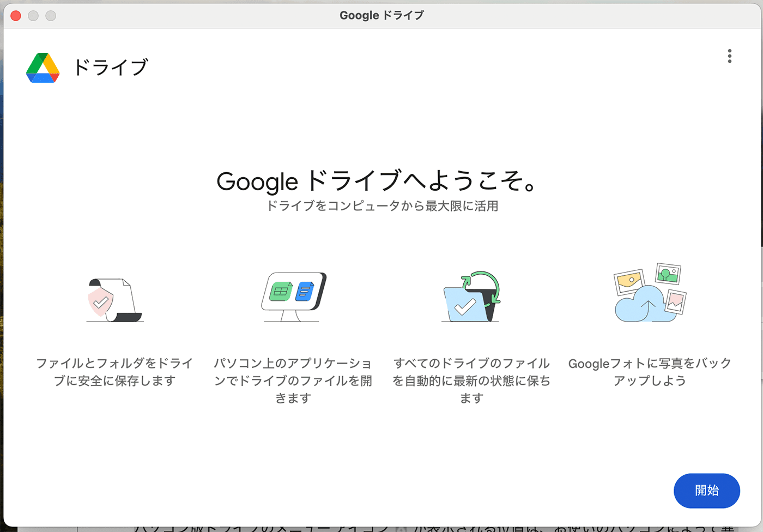The height and width of the screenshot is (532, 763).
Task: Click the ドライブをコンピュータから最大限に活用 subtitle
Action: 382,206
